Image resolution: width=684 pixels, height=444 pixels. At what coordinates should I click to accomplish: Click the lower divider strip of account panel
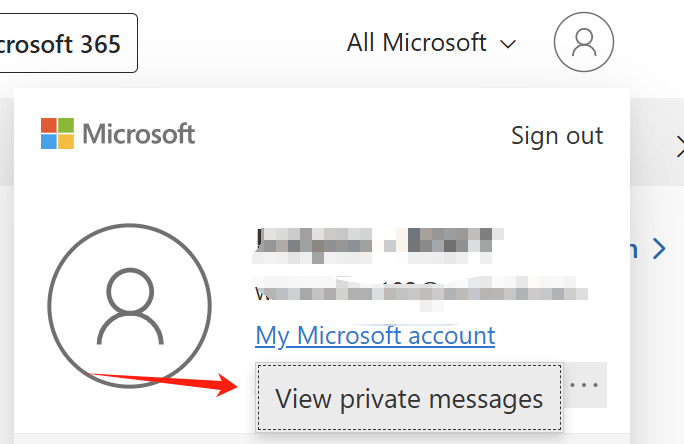[322, 439]
